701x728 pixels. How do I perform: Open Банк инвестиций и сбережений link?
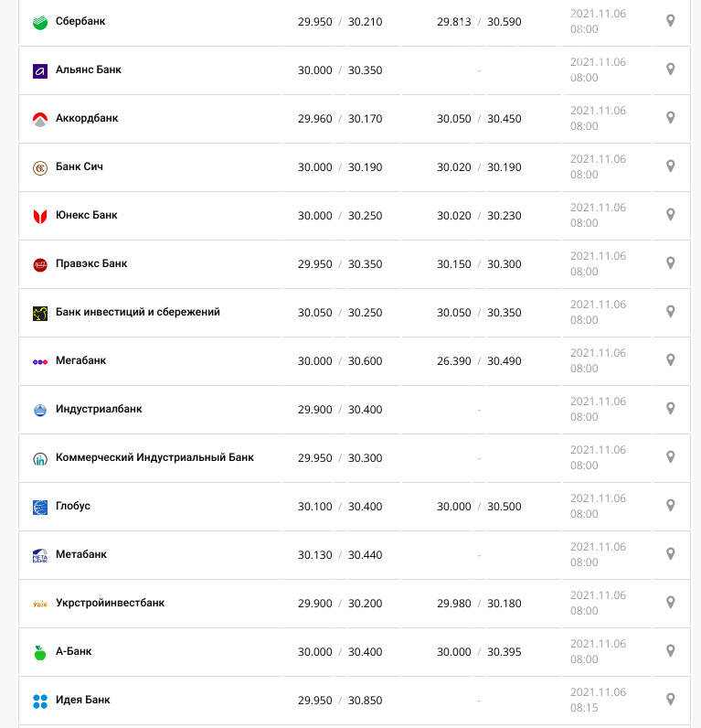(x=138, y=312)
